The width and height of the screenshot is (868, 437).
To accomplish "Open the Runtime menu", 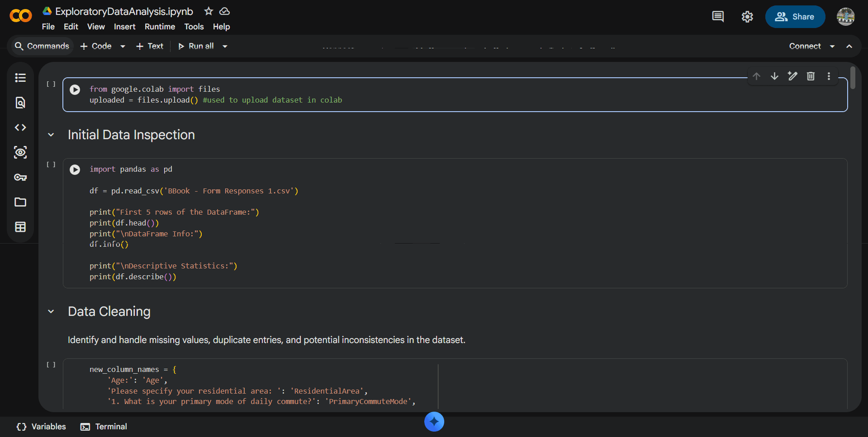I will pyautogui.click(x=160, y=27).
